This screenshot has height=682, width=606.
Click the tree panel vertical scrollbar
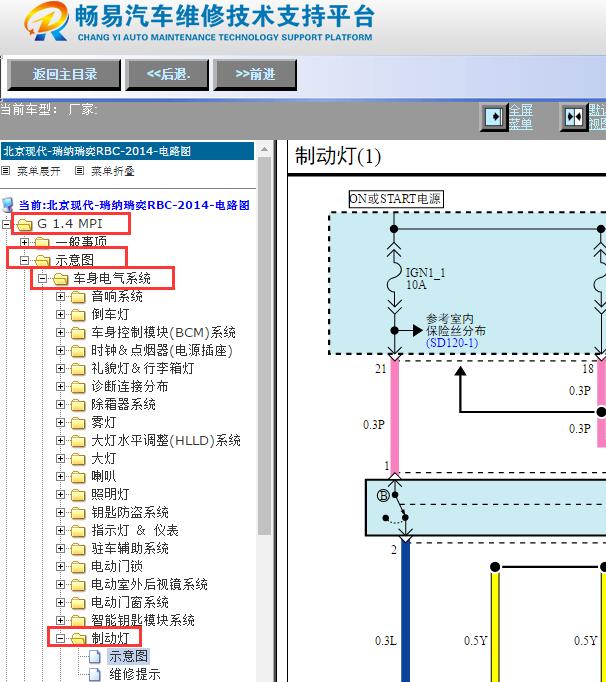click(x=264, y=346)
